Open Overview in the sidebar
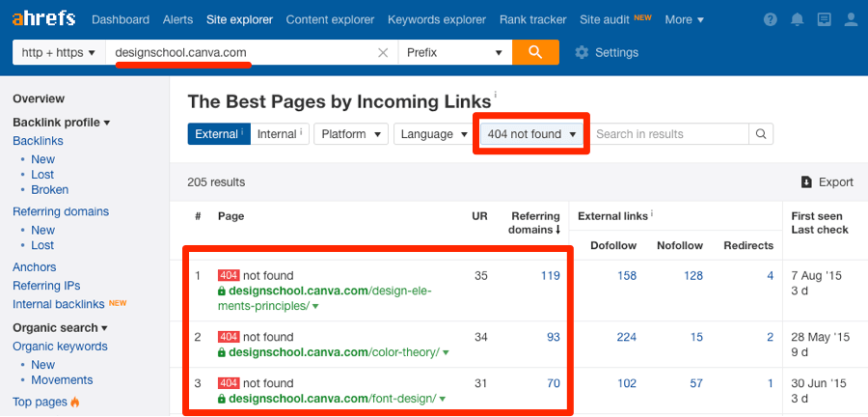Viewport: 868px width, 417px height. click(39, 98)
